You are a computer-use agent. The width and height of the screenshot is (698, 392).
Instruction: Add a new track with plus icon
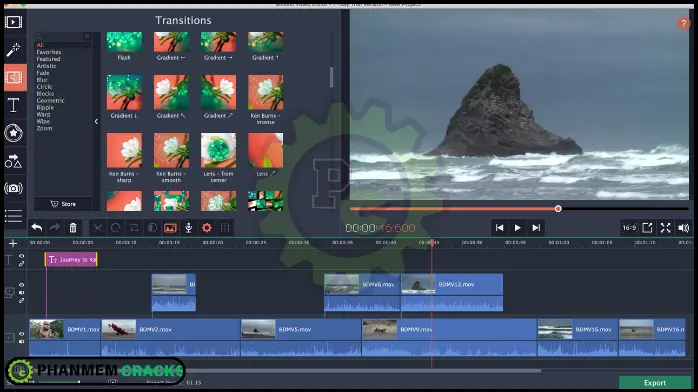click(x=13, y=243)
